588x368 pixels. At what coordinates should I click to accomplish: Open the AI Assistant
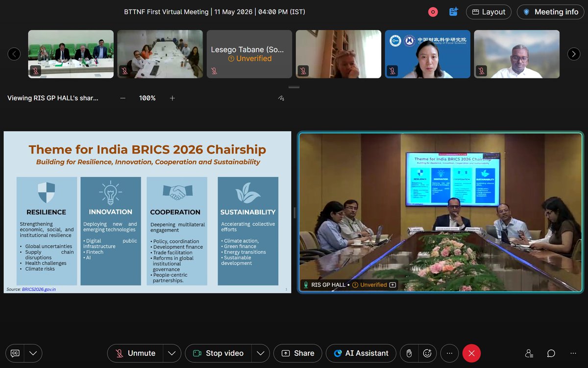pyautogui.click(x=361, y=353)
